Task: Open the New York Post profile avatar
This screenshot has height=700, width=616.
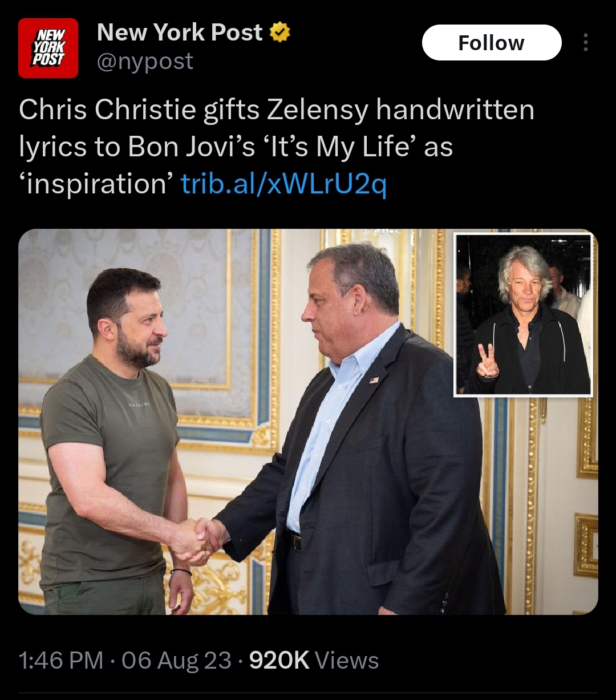Action: 48,48
